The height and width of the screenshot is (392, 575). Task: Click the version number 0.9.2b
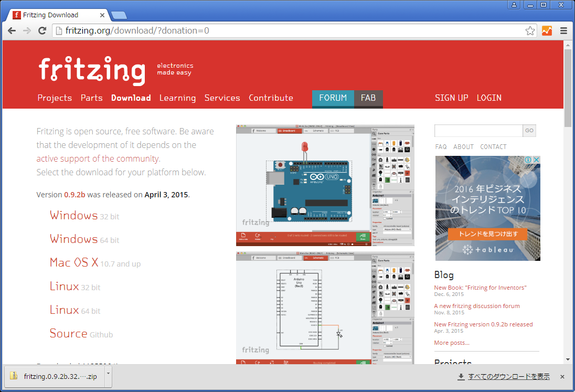[x=74, y=195]
